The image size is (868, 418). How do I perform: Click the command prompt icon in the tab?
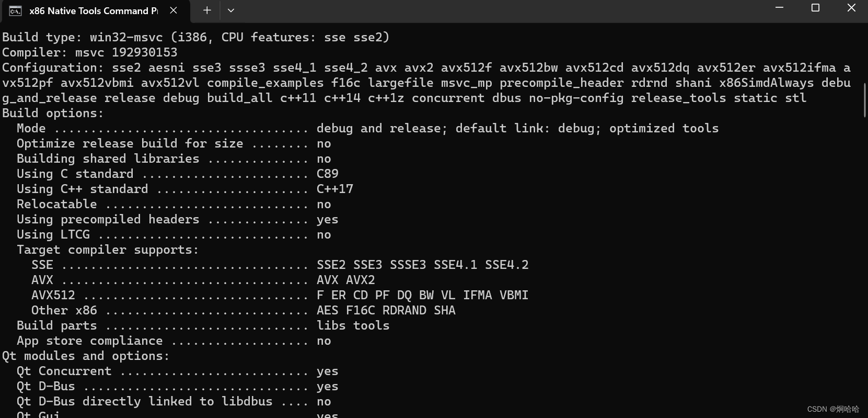(x=16, y=11)
